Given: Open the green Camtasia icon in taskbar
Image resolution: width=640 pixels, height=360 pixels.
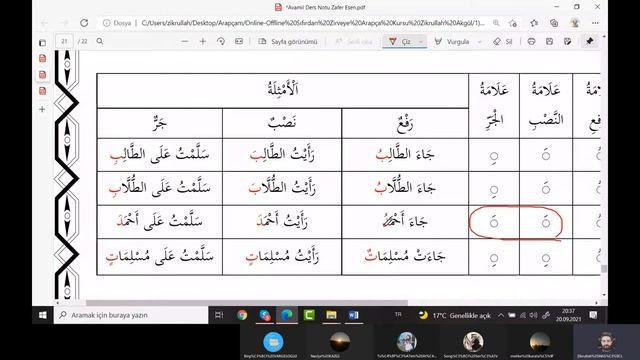Looking at the screenshot, I should [x=309, y=315].
